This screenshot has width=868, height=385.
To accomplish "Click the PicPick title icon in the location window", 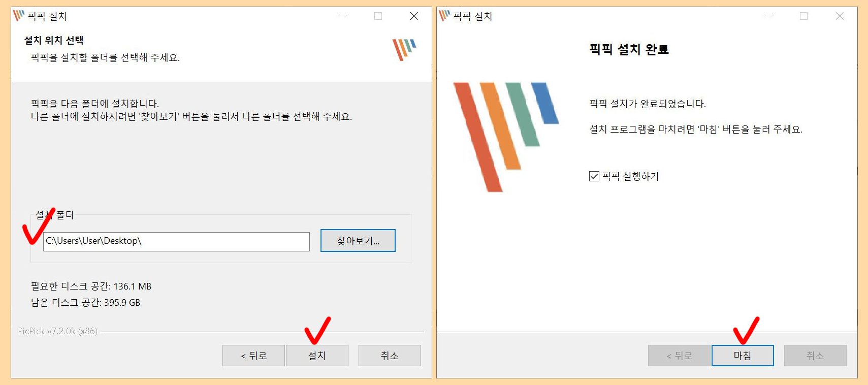I will [x=19, y=16].
